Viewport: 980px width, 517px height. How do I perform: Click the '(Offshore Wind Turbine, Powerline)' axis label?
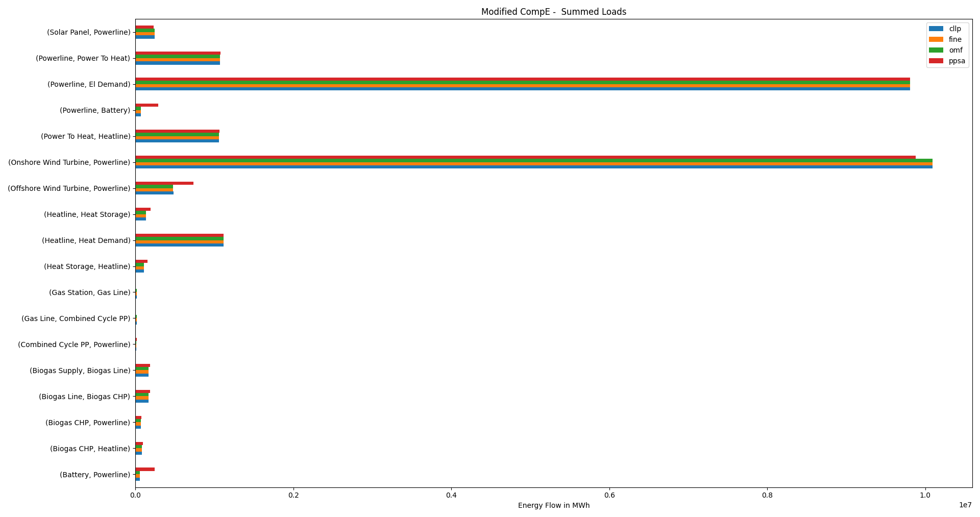tap(69, 188)
